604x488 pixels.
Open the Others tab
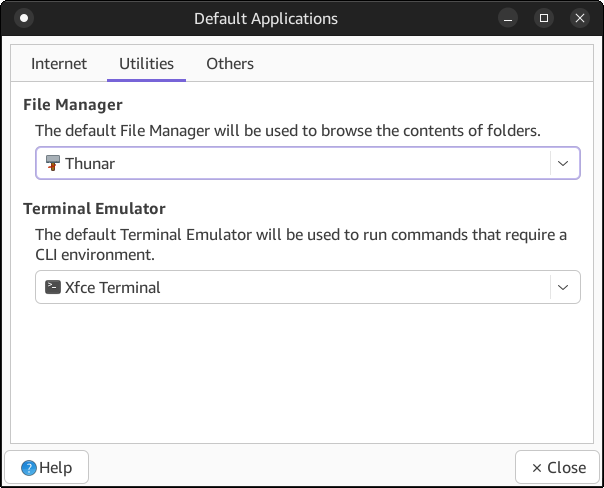230,64
